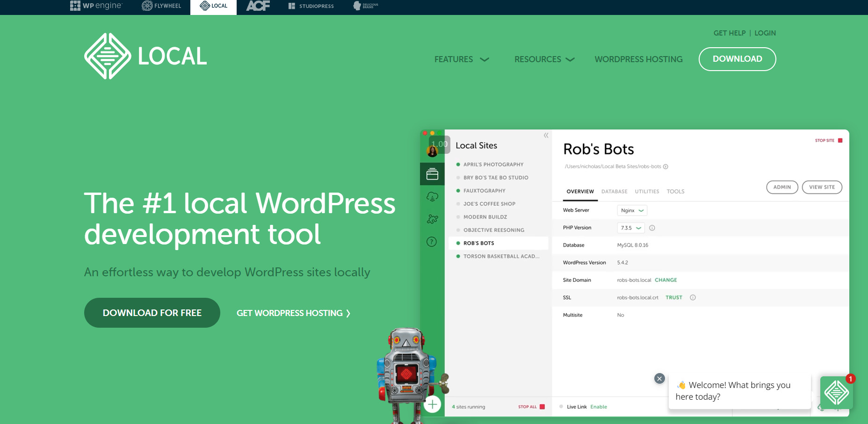Open the Local chat widget launcher
The height and width of the screenshot is (424, 868).
(x=836, y=393)
